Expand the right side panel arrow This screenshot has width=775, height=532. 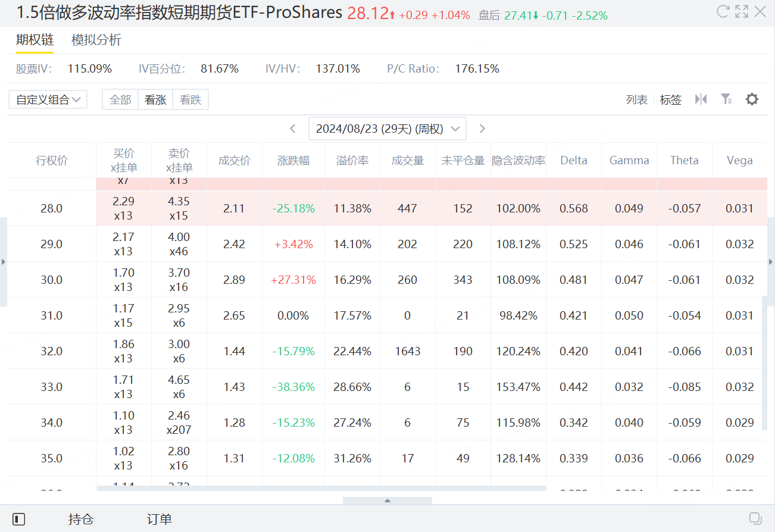pos(771,262)
